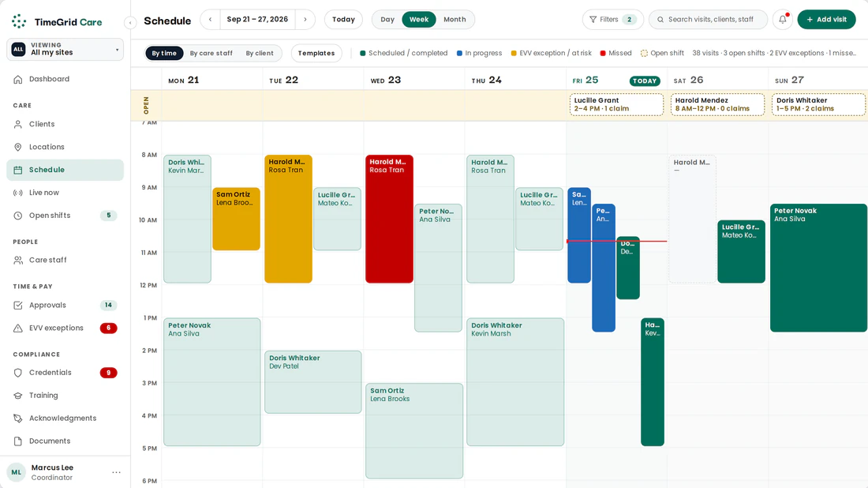Focus the Search visits, clients, staff field
The height and width of the screenshot is (488, 868).
[x=708, y=20]
